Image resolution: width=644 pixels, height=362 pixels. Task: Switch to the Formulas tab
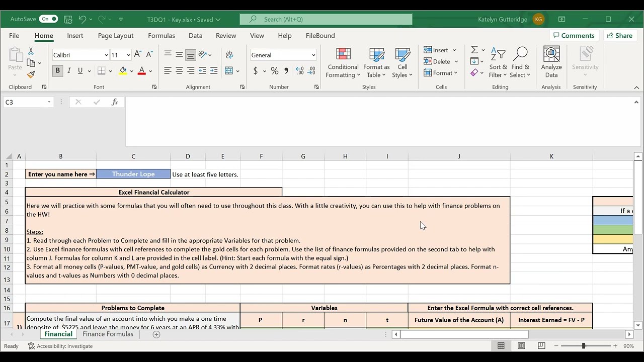[162, 36]
